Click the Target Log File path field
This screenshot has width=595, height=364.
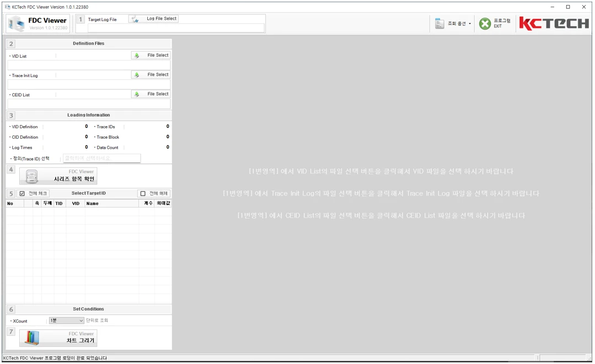176,28
